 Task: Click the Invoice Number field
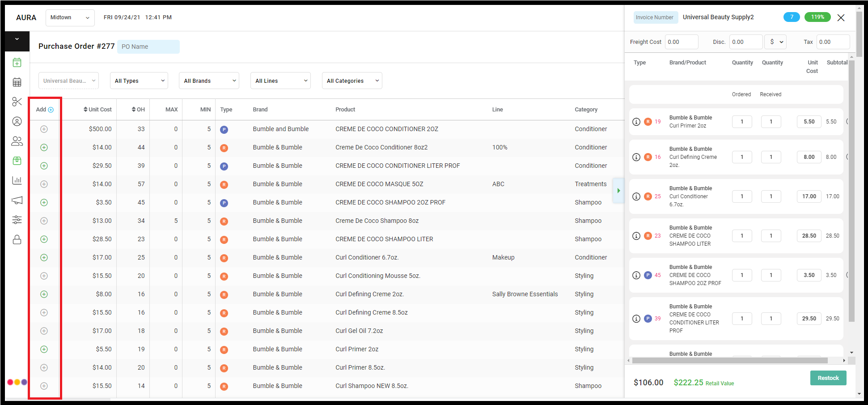655,17
